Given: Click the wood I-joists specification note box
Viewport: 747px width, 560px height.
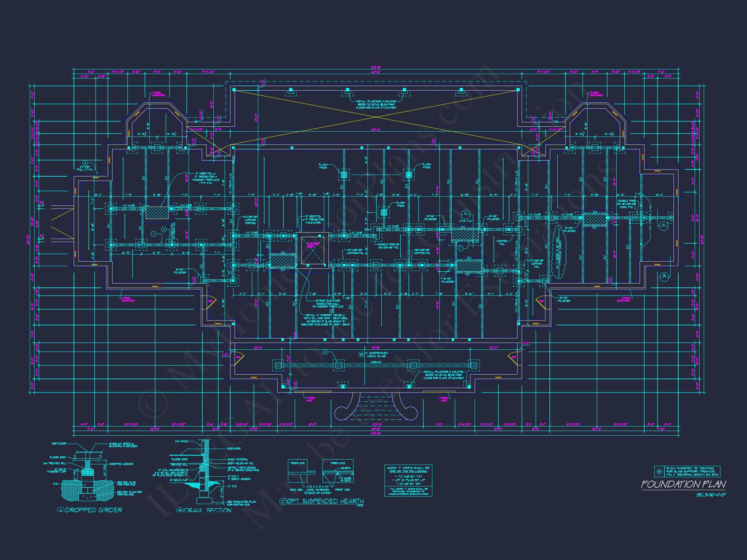Looking at the screenshot, I should click(408, 481).
